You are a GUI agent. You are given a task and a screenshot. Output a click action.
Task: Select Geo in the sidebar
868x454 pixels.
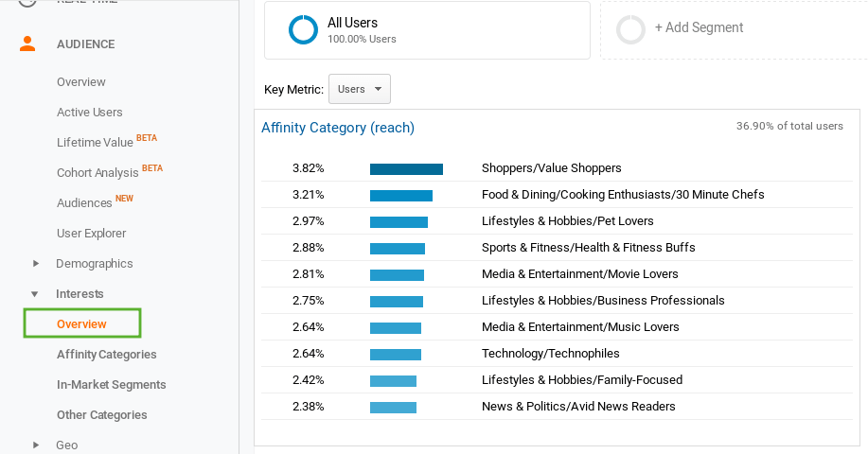[66, 445]
